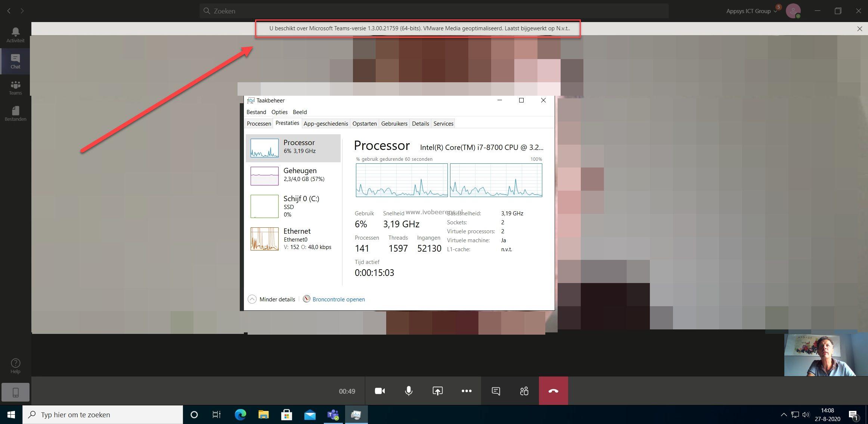Select the Prestaties tab

287,123
